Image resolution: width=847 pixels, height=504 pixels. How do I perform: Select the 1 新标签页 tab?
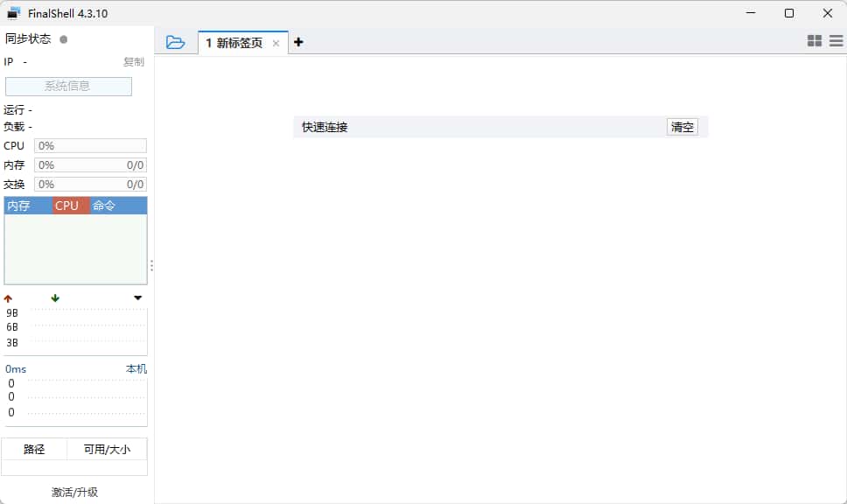tap(234, 43)
